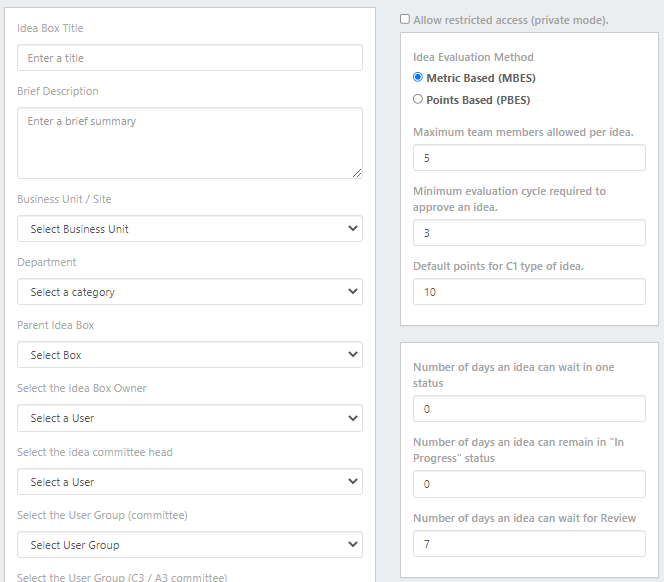Screen dimensions: 664x582
Task: Click the Business Unit dropdown chevron arrow
Action: [x=352, y=228]
